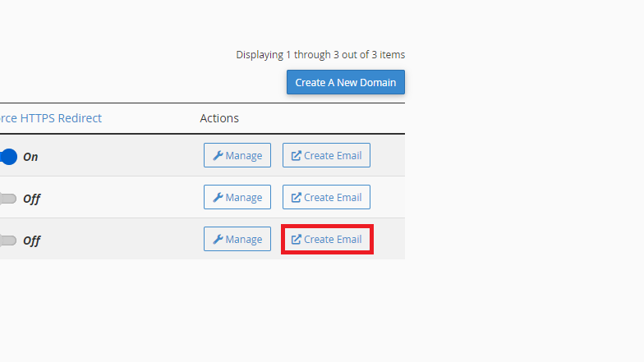Click wrench icon in third row Manage button
This screenshot has width=644, height=362.
[x=218, y=240]
